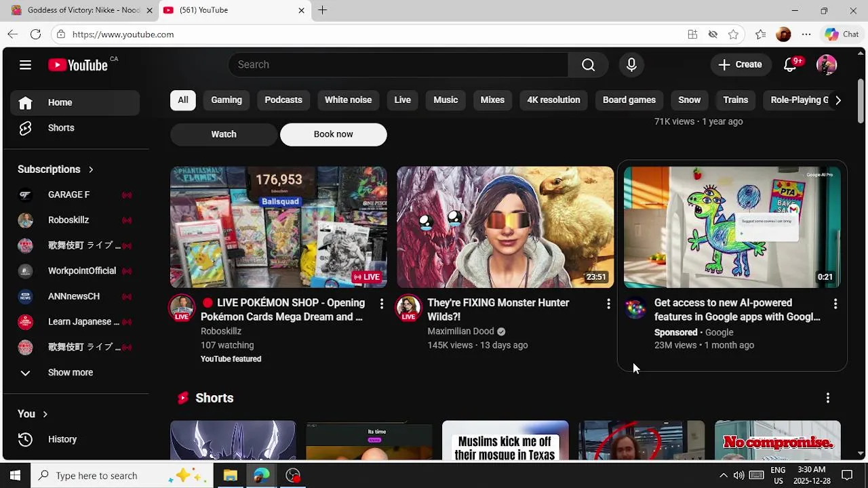This screenshot has height=488, width=868.
Task: Click the Roboskillz channel avatar under the video
Action: pyautogui.click(x=182, y=308)
